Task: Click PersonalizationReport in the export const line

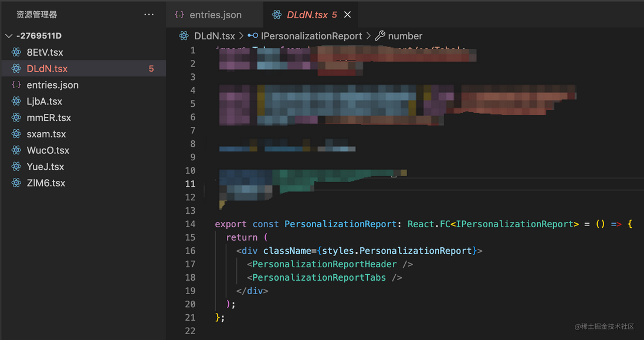Action: [x=341, y=224]
